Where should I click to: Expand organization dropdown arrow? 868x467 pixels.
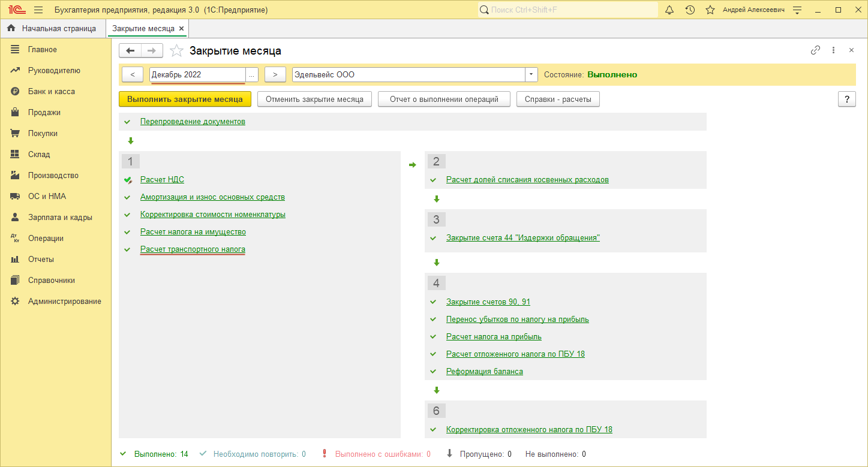coord(531,74)
